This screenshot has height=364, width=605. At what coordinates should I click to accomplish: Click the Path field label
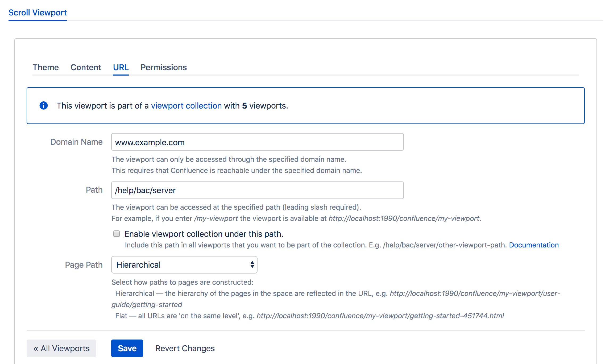coord(94,190)
